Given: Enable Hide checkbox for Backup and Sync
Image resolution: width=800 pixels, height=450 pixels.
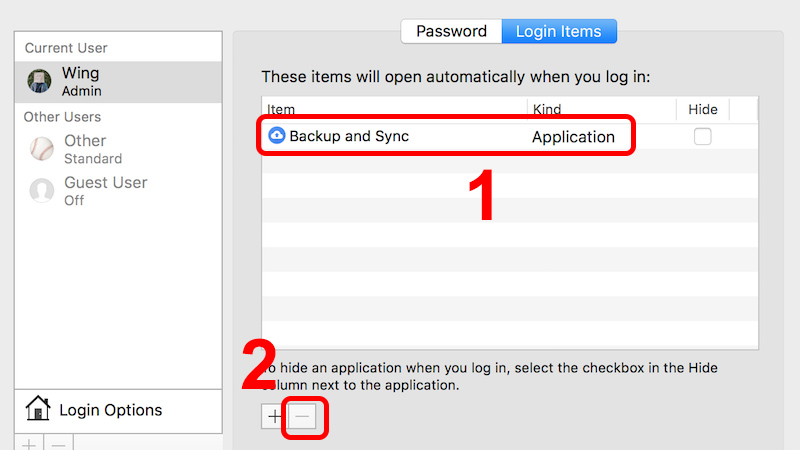Looking at the screenshot, I should point(703,137).
